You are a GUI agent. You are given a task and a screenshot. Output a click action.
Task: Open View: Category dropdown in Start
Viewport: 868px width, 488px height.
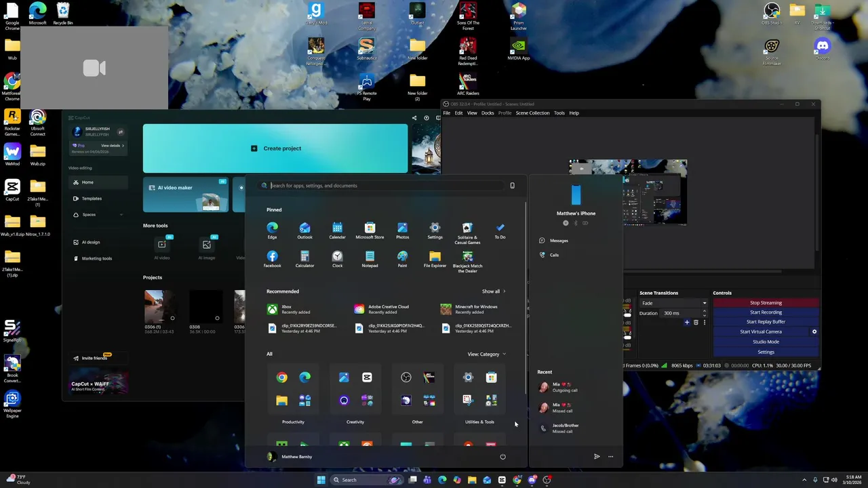pyautogui.click(x=486, y=354)
